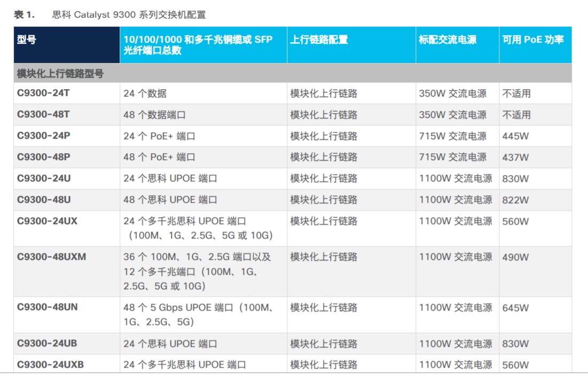
Task: Click the "490W" PoE power value
Action: point(515,257)
